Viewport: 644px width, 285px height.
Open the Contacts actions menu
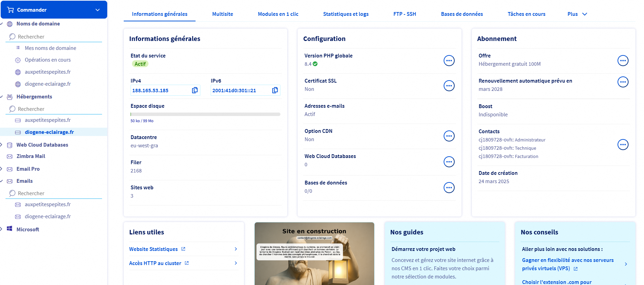[623, 145]
